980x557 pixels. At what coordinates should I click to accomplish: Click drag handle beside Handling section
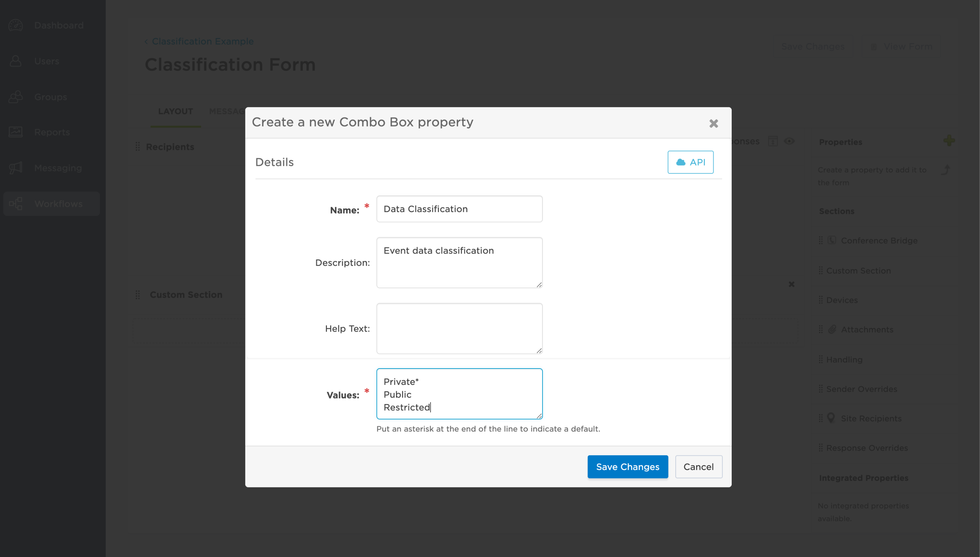pos(820,360)
